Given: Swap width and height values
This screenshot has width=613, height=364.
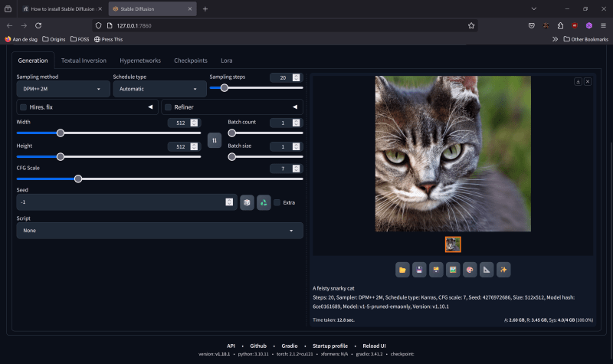Looking at the screenshot, I should click(215, 140).
